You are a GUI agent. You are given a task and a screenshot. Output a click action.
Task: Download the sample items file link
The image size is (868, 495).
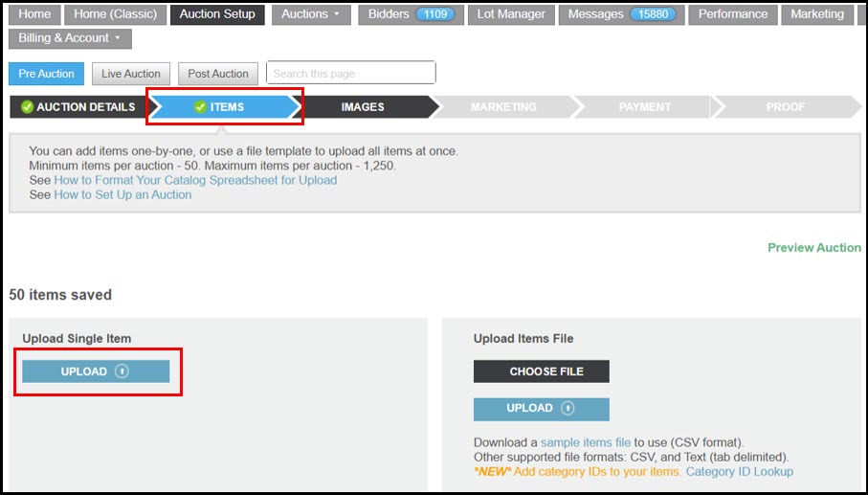(x=586, y=442)
